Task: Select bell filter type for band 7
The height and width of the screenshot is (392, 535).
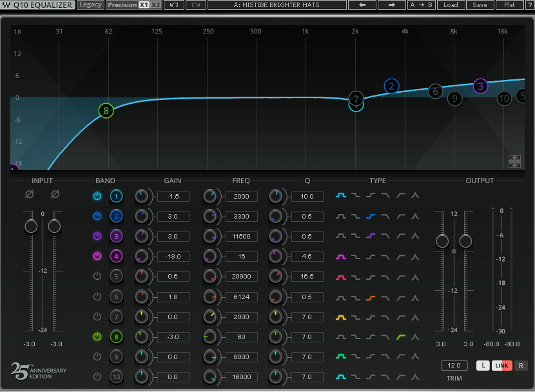Action: point(341,317)
